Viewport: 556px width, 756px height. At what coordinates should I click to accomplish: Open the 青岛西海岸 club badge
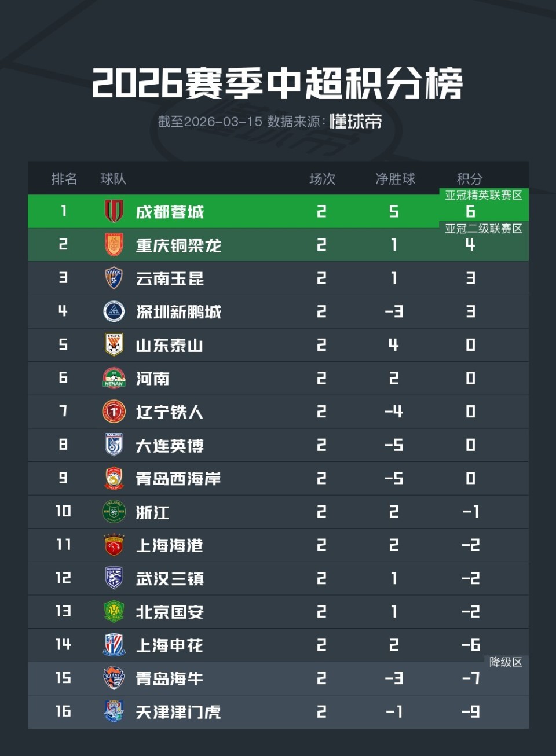pos(114,479)
